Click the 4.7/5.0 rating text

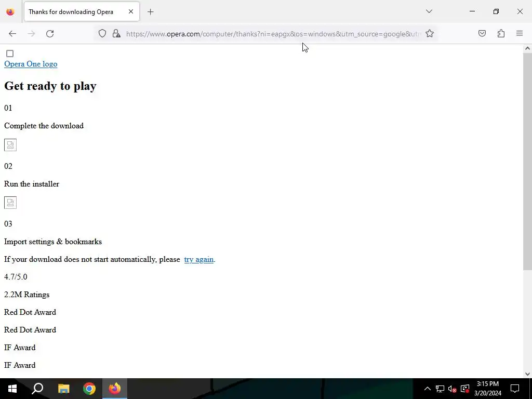click(x=16, y=277)
